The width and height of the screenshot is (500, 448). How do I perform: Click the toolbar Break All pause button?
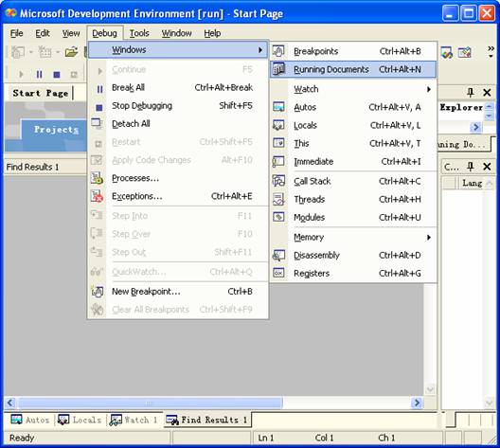tap(39, 74)
